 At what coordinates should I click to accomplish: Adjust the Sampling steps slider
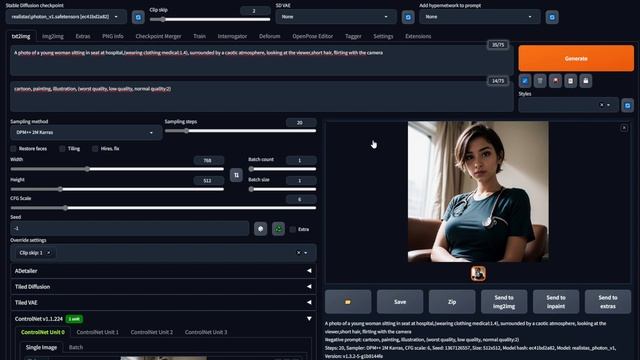tap(240, 131)
